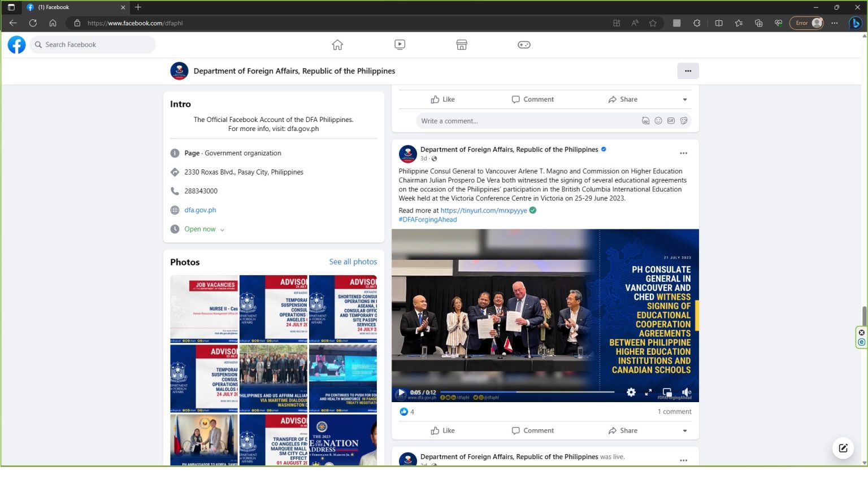Open video settings gear icon
This screenshot has height=488, width=868.
[x=631, y=392]
